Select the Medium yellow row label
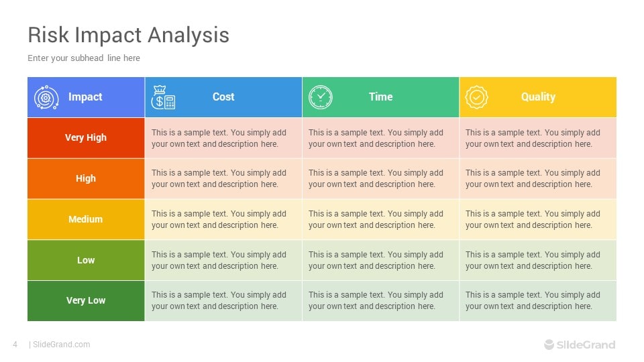Viewport: 644px width, 362px height. 85,219
